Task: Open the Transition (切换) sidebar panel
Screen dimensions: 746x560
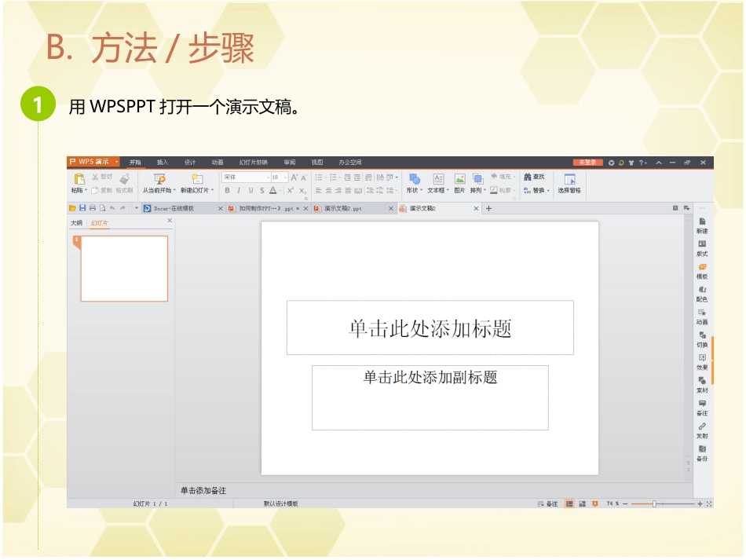Action: click(702, 340)
